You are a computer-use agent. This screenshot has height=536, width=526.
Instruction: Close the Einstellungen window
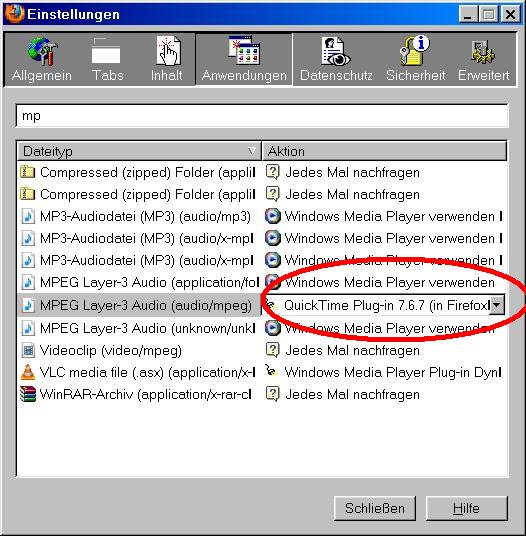pyautogui.click(x=510, y=14)
